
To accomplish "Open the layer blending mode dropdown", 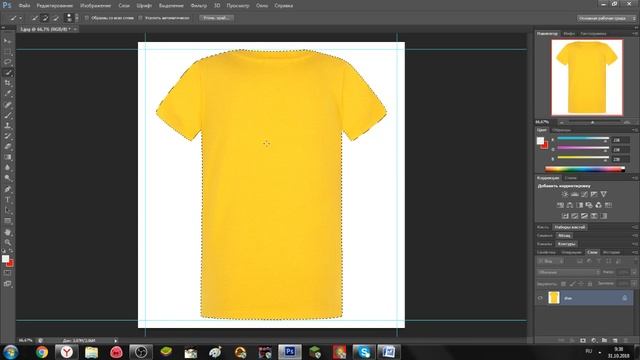I will pyautogui.click(x=568, y=272).
